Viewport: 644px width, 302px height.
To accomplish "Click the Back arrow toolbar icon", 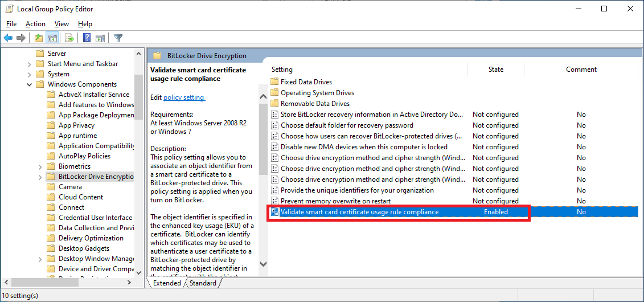I will click(8, 38).
